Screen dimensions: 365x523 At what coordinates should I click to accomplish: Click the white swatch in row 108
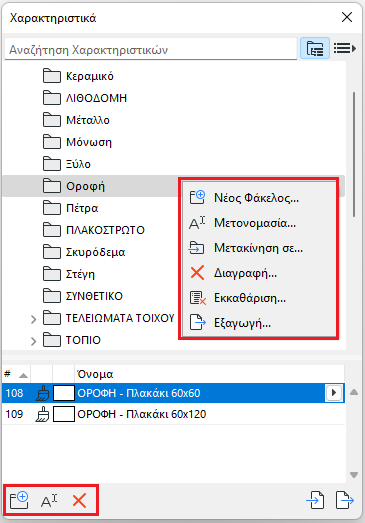click(x=64, y=393)
